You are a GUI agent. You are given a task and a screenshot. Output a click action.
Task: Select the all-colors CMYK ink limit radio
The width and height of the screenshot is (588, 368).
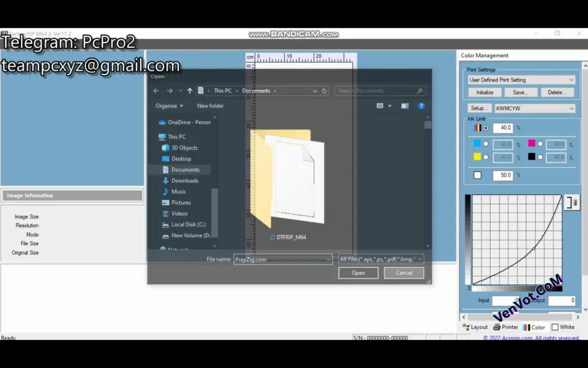pyautogui.click(x=486, y=128)
